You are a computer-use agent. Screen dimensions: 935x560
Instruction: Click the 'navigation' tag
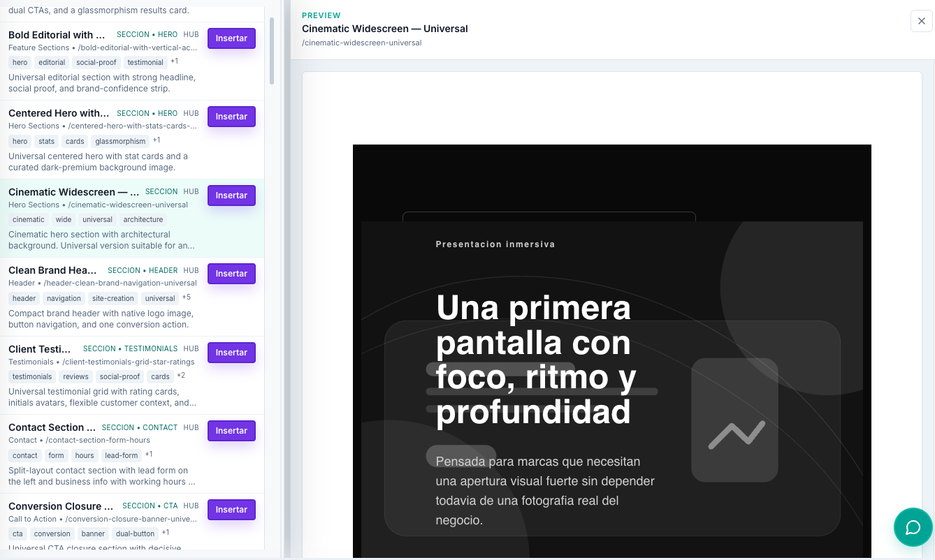(x=64, y=298)
